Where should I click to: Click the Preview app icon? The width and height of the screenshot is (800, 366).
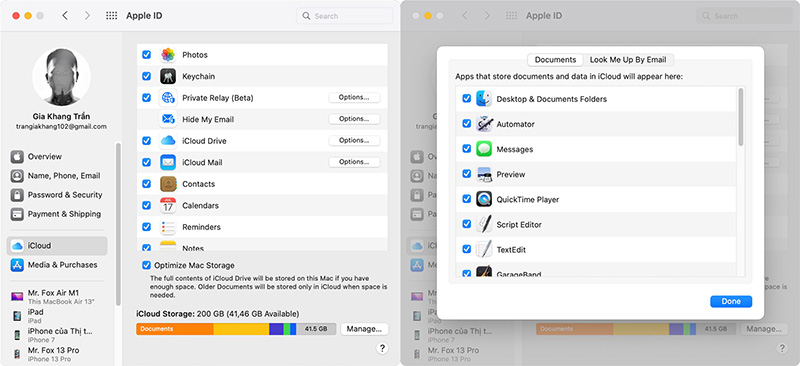pos(484,174)
